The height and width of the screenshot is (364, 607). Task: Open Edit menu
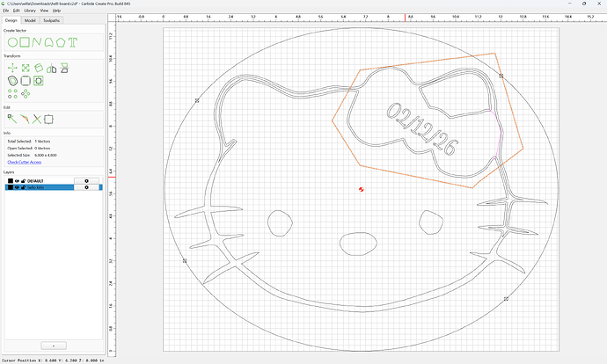[x=16, y=11]
